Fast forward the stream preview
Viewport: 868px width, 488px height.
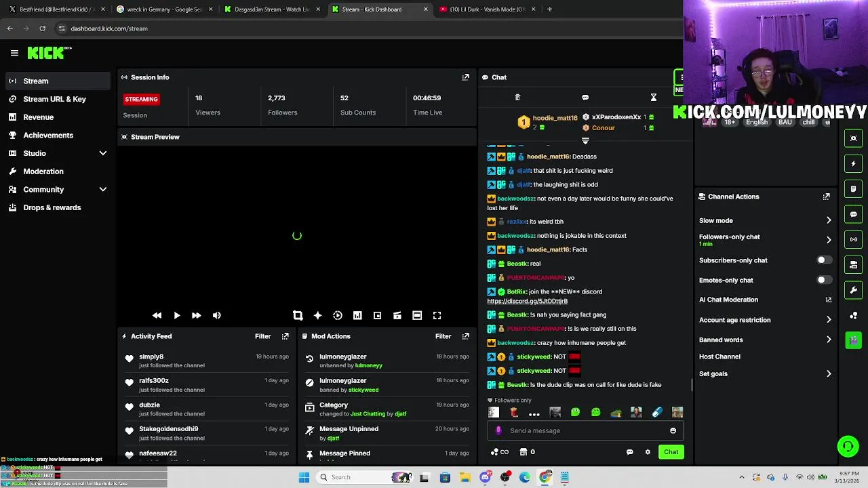196,315
